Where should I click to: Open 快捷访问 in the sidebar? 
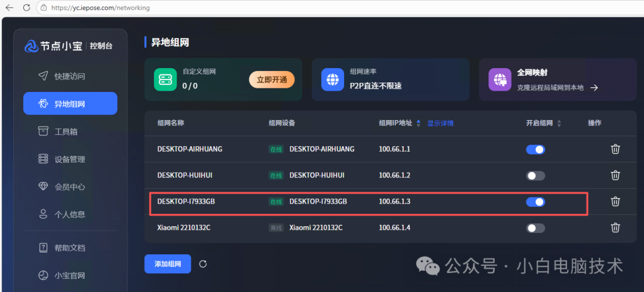point(70,76)
